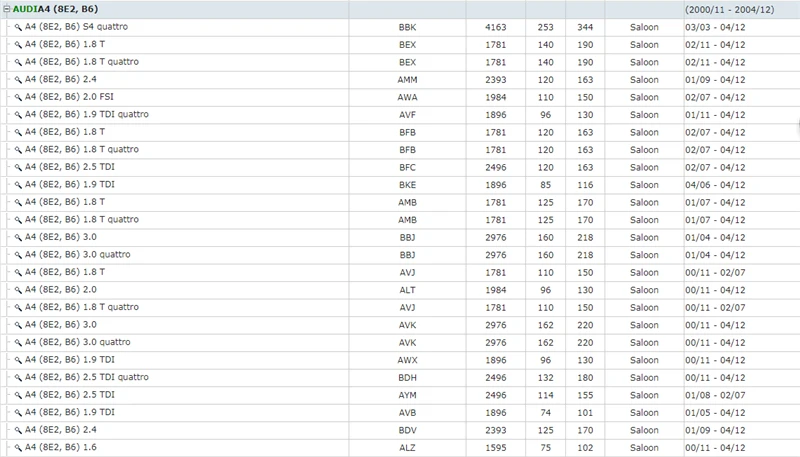Screen dimensions: 800x457
Task: Click the 180 horsepower value in BDH row
Action: point(585,378)
